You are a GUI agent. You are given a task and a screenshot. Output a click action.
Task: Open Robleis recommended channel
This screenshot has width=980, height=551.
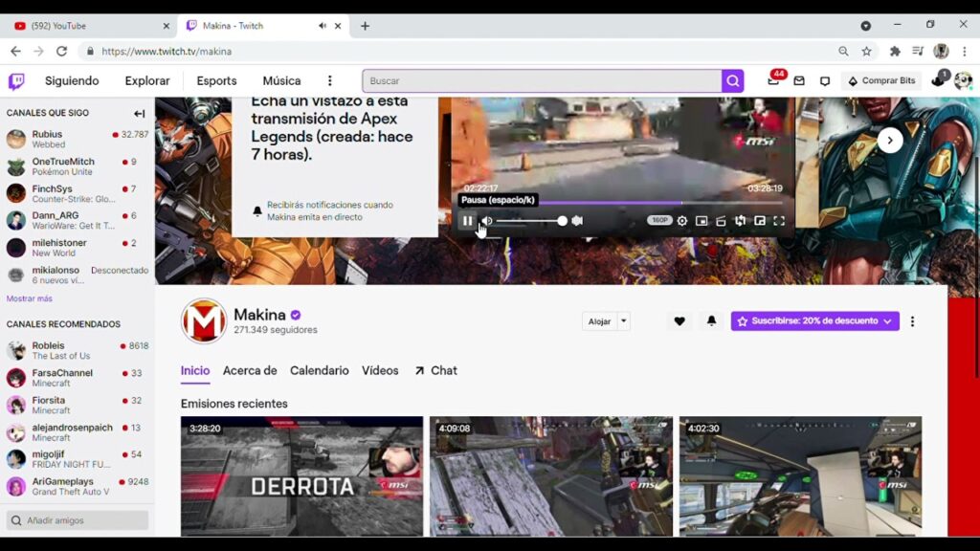[78, 350]
